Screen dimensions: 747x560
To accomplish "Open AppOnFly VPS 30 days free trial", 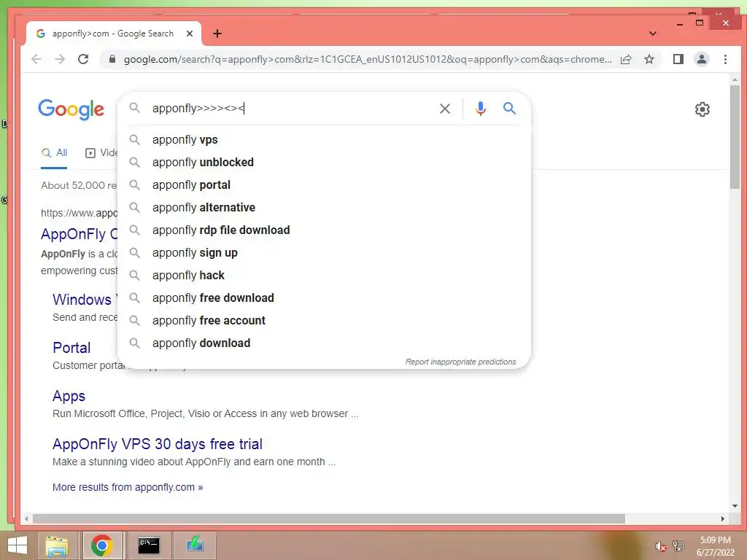I will [x=158, y=444].
